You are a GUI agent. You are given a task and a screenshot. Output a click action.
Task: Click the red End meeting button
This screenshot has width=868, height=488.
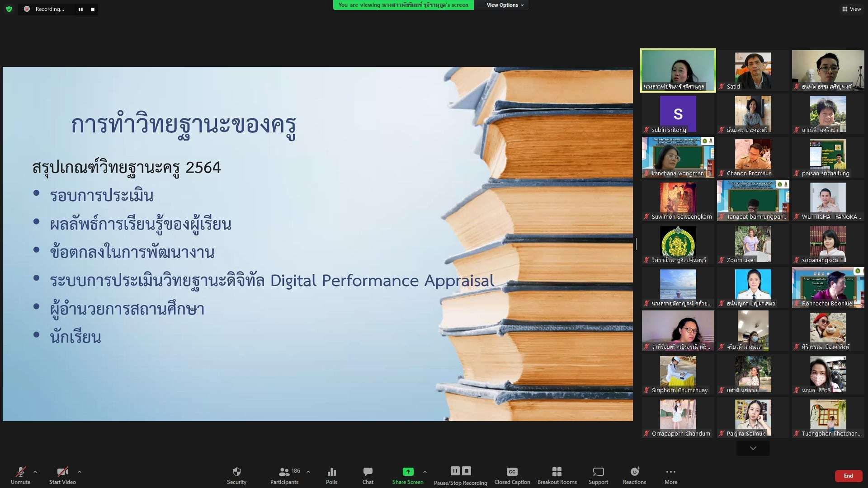click(x=848, y=476)
